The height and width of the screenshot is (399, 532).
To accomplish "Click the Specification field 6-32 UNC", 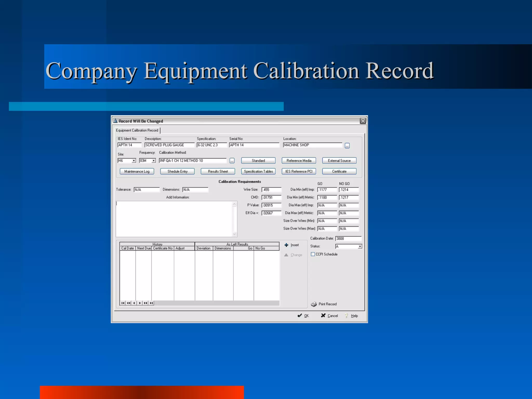I will point(212,145).
